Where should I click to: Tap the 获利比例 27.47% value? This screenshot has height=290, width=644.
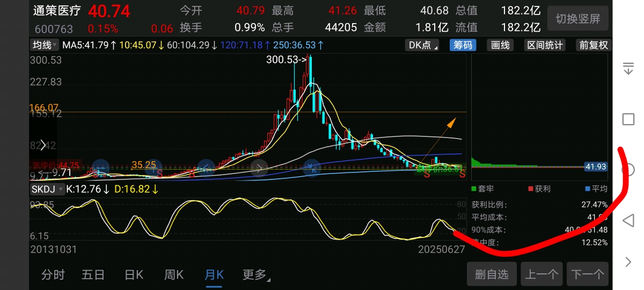tap(594, 205)
